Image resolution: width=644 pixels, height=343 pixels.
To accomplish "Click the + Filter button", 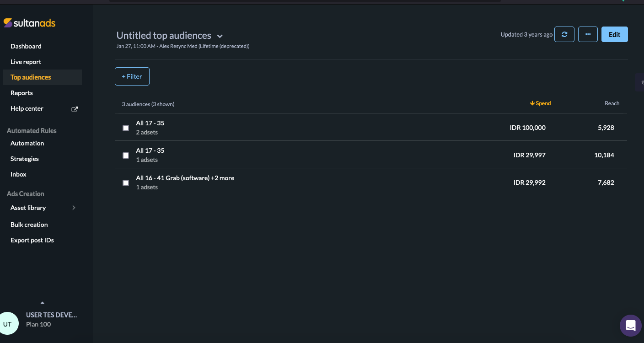I will (x=132, y=76).
